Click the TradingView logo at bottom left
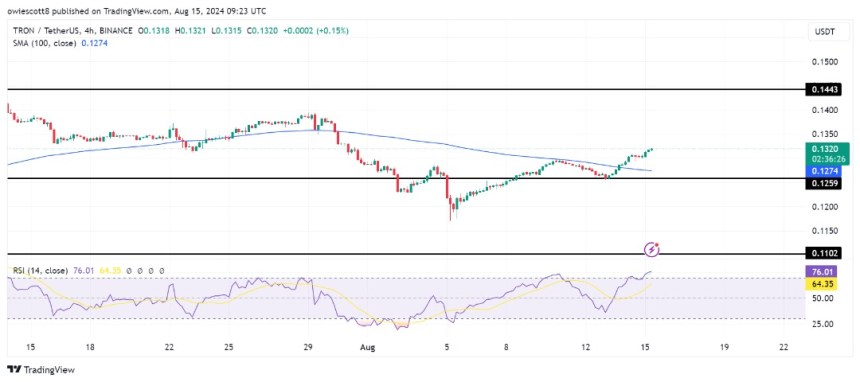 [41, 370]
